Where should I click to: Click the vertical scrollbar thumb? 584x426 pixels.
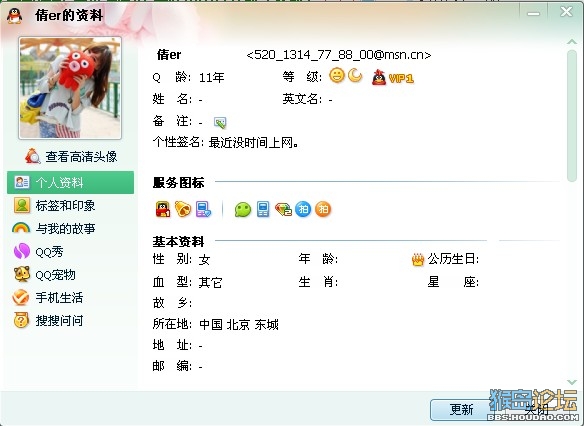coord(572,115)
